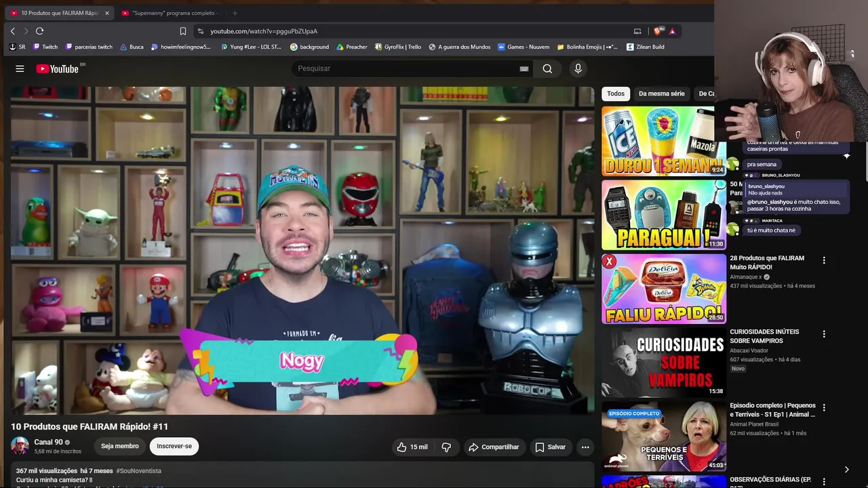Screen dimensions: 868x488
Task: Open more actions menu under the video
Action: click(585, 447)
